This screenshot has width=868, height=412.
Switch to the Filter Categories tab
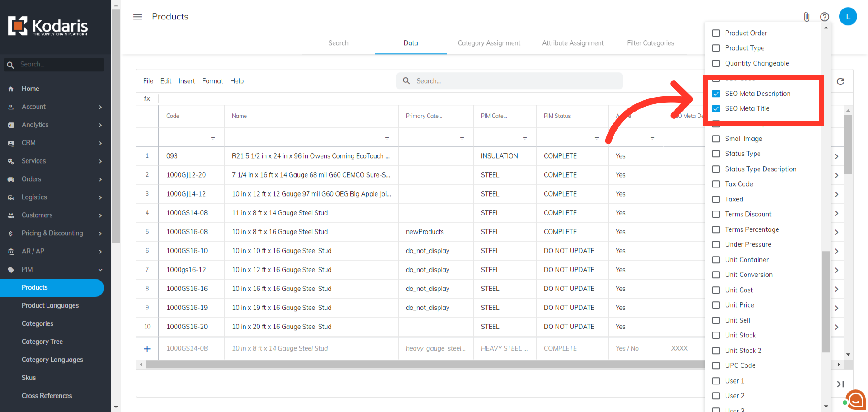coord(651,43)
